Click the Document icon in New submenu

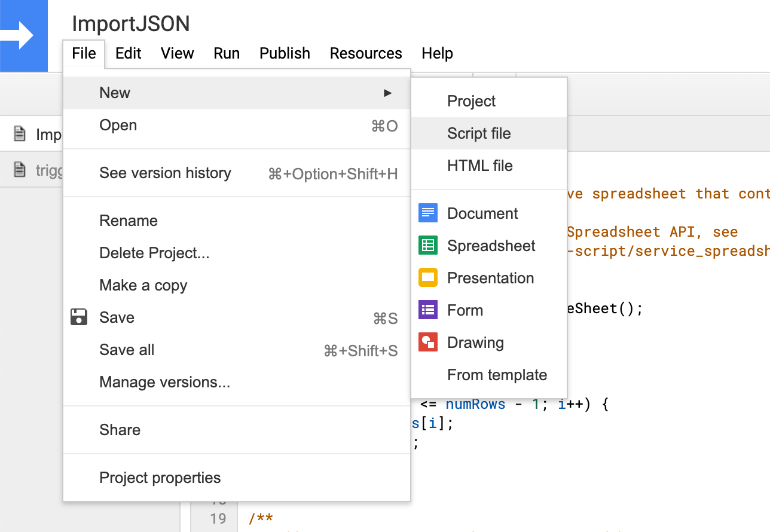[428, 213]
